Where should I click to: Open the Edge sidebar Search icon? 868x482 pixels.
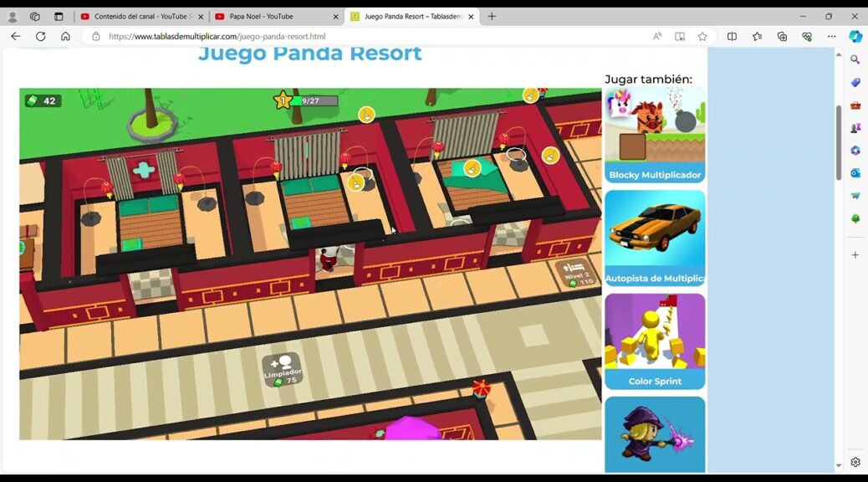(855, 60)
